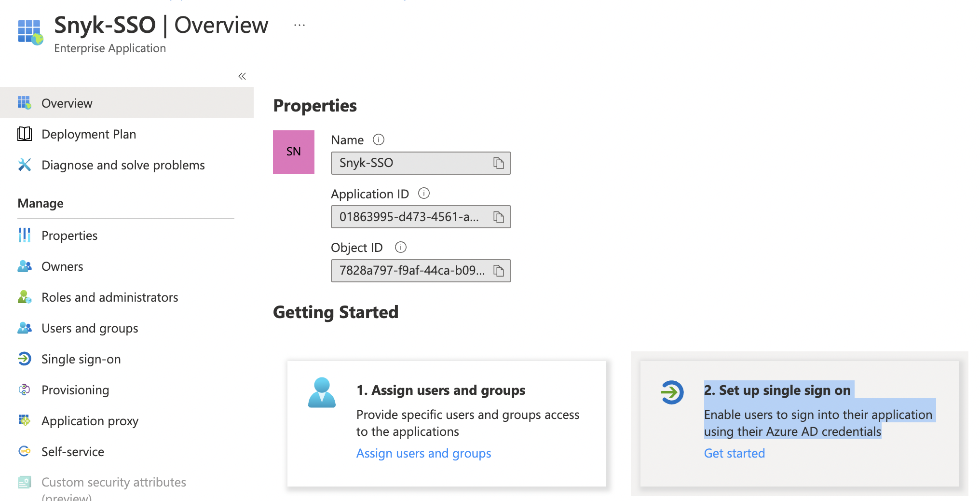Open Roles and administrators
Viewport: 980px width, 501px height.
[x=109, y=297]
